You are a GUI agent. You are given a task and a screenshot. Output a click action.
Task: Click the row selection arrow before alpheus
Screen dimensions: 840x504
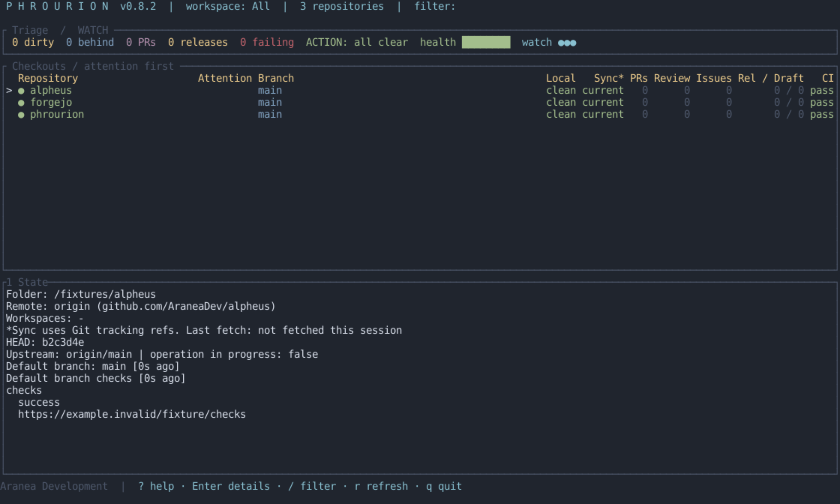[x=9, y=91]
